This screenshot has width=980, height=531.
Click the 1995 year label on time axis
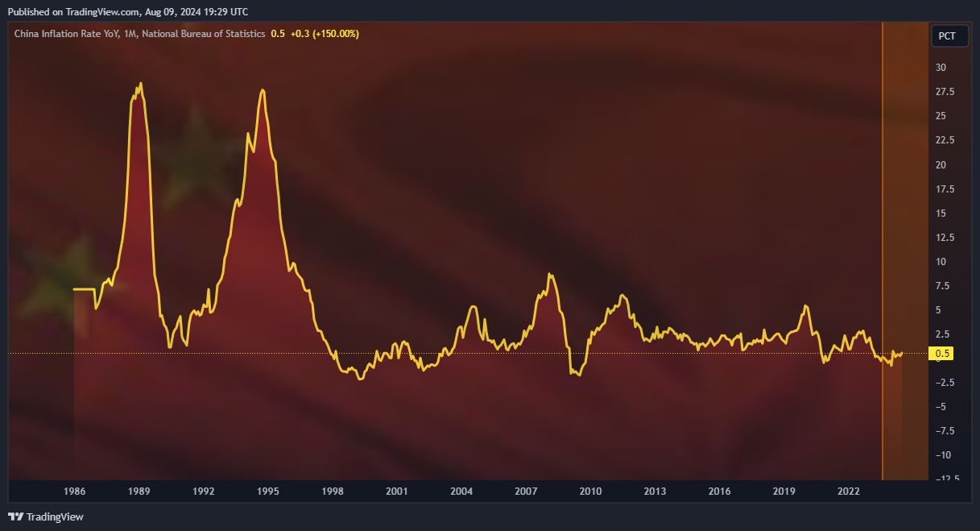pos(268,492)
